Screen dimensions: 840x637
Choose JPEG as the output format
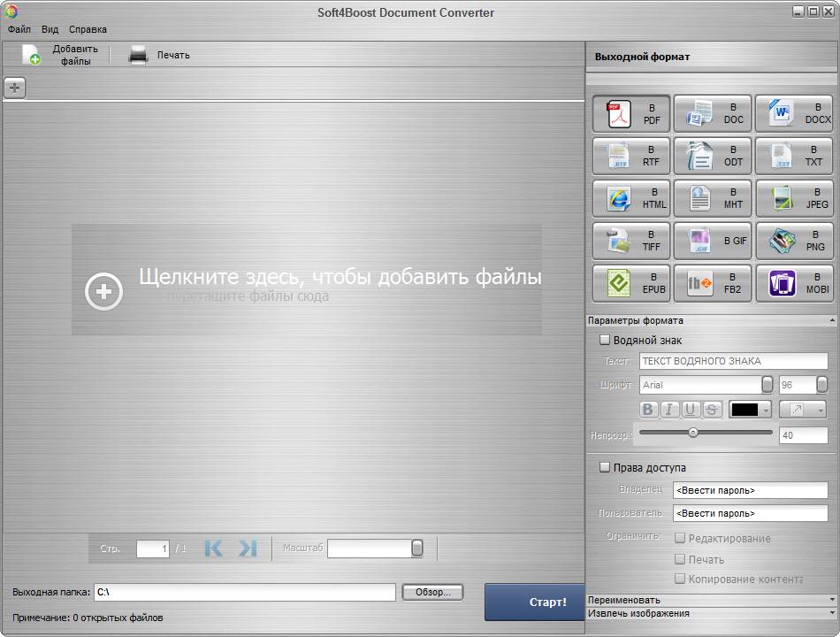click(794, 198)
